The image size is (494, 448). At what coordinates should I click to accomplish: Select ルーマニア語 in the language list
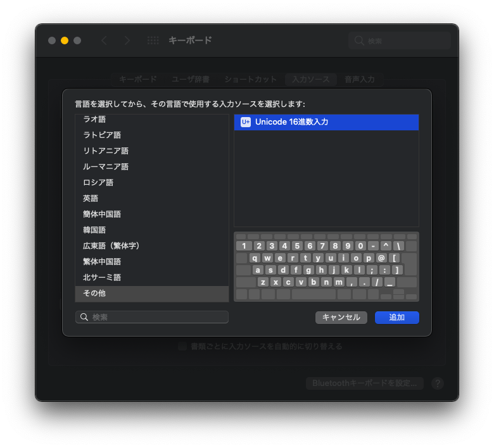pos(152,166)
